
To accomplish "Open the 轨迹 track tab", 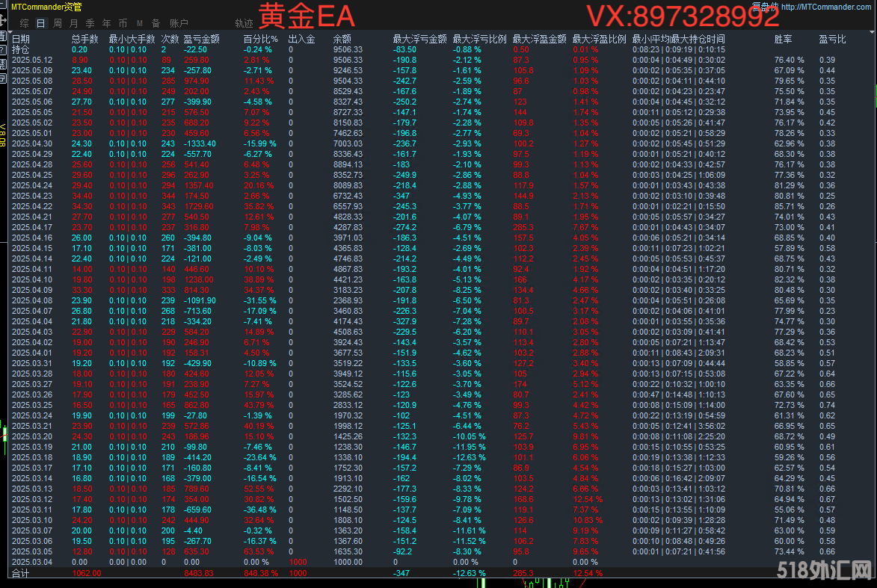I will (x=244, y=23).
